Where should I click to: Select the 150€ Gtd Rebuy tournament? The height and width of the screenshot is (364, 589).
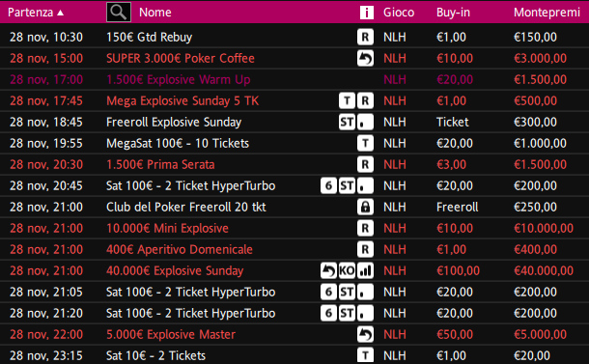(294, 38)
